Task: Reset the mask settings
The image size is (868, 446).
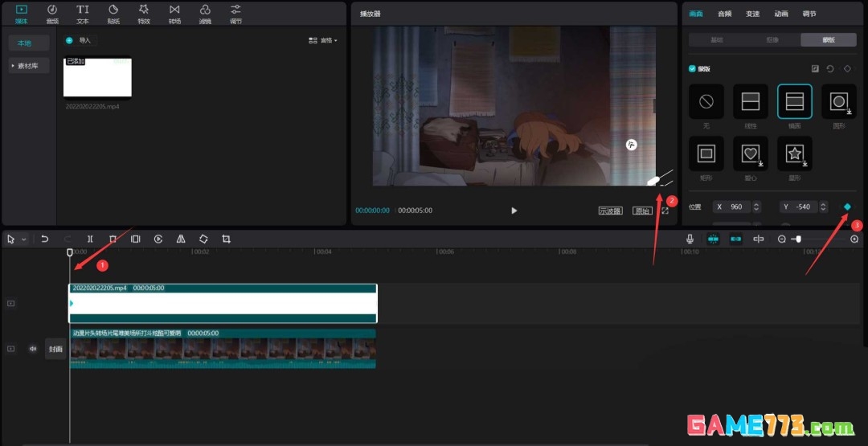Action: tap(829, 68)
